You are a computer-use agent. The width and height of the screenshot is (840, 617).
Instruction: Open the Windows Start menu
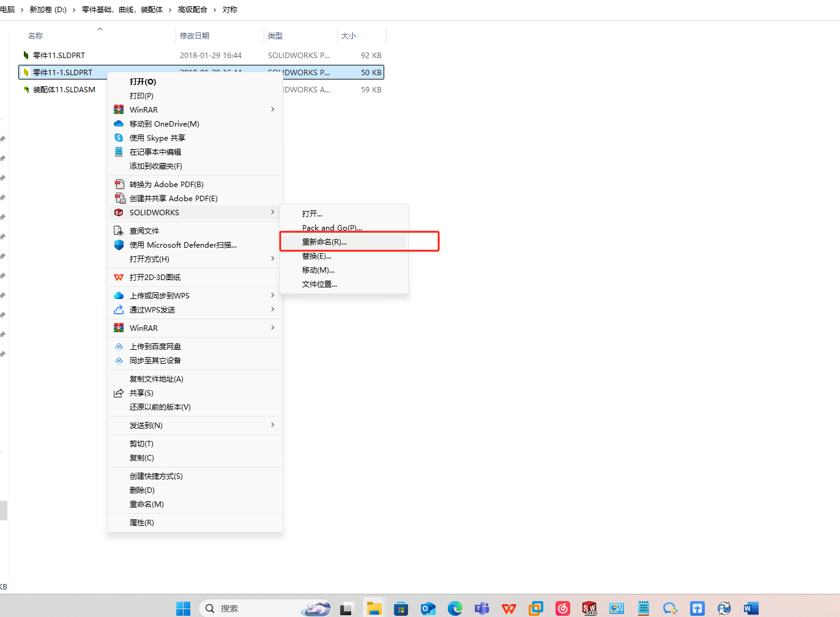(x=183, y=608)
